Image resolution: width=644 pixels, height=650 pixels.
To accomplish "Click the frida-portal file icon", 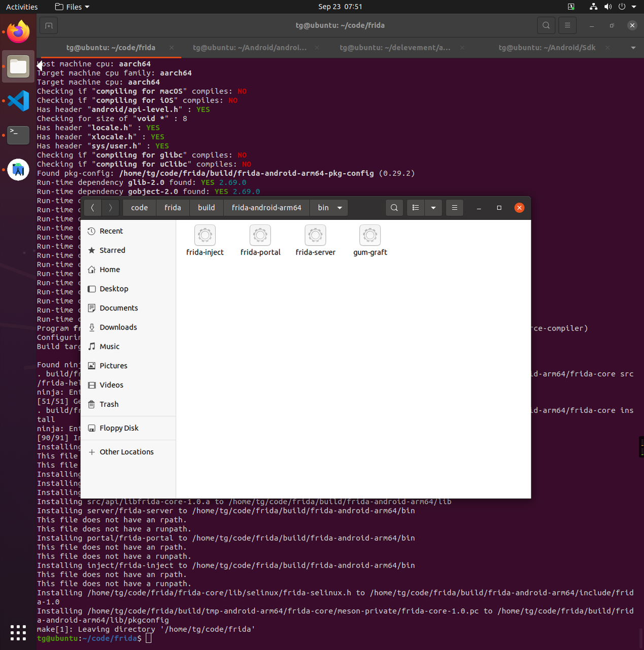I will click(x=260, y=236).
